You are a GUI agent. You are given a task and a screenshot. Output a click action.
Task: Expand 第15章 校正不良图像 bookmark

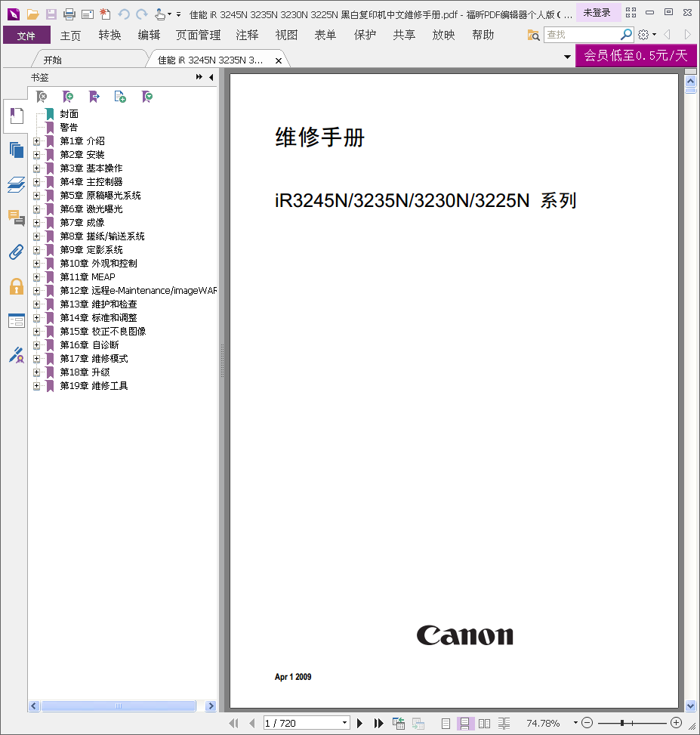[36, 331]
